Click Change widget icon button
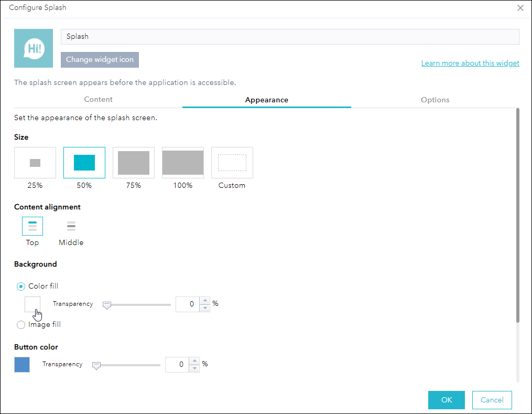The height and width of the screenshot is (414, 532). pos(100,60)
